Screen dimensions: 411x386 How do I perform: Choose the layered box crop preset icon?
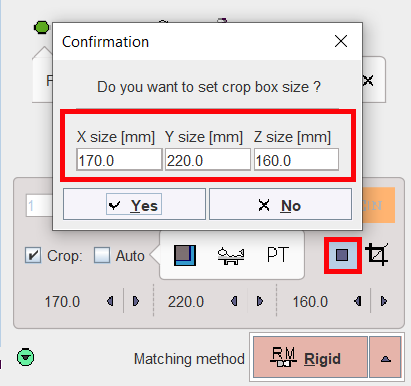(185, 255)
